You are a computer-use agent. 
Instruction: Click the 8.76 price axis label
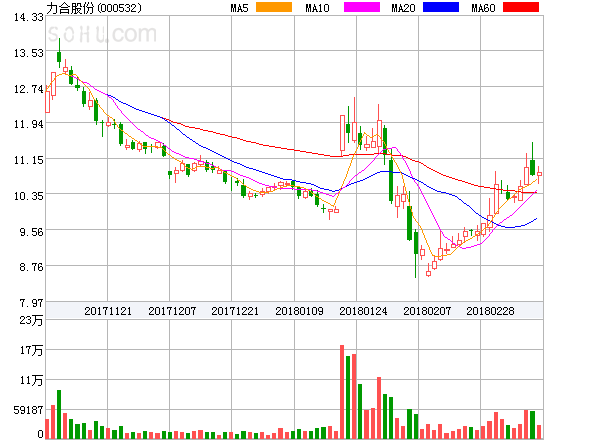[31, 267]
